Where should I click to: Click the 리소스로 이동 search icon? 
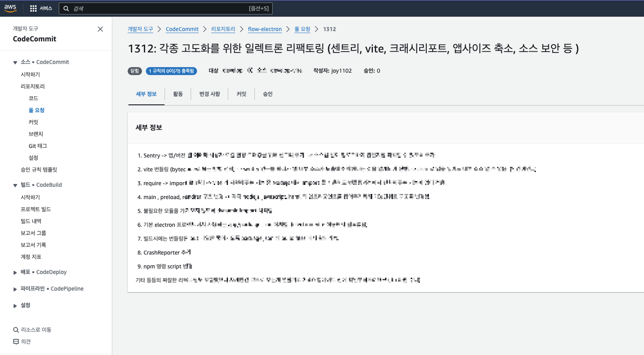coord(16,330)
